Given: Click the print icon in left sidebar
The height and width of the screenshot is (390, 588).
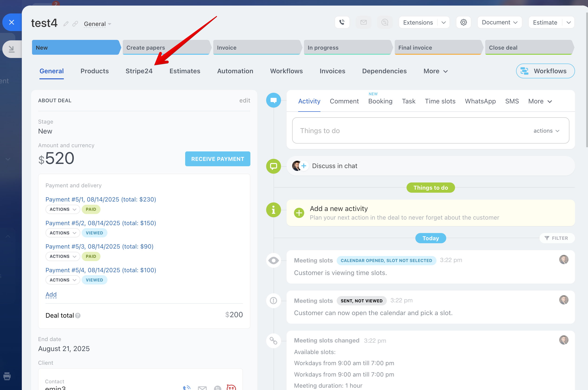Looking at the screenshot, I should tap(7, 376).
